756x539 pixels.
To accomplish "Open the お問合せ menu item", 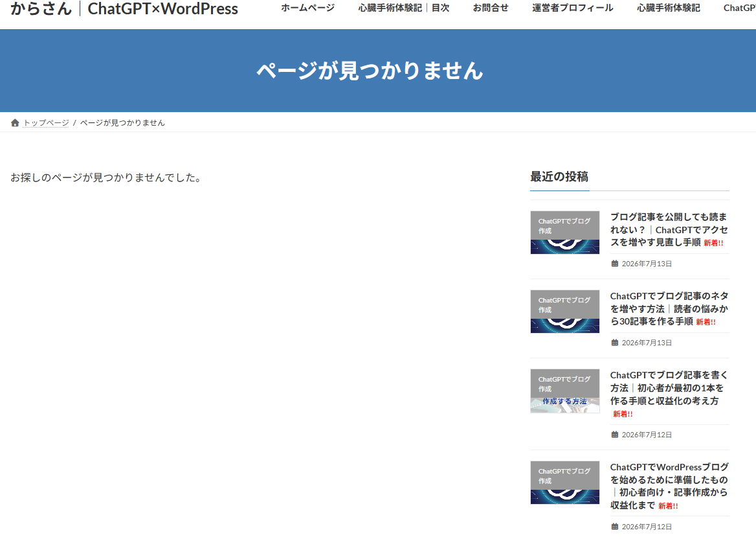I will coord(491,8).
